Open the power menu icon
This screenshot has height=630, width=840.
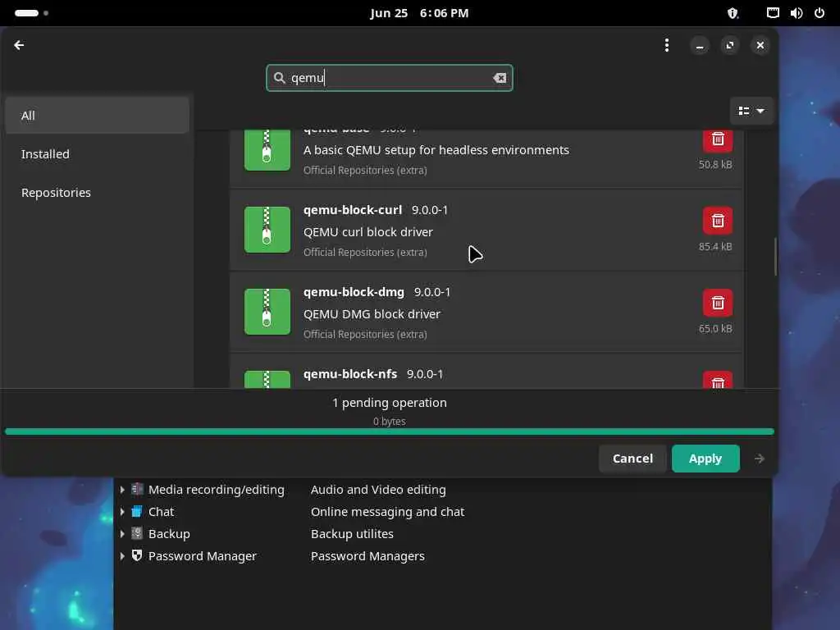click(x=819, y=13)
